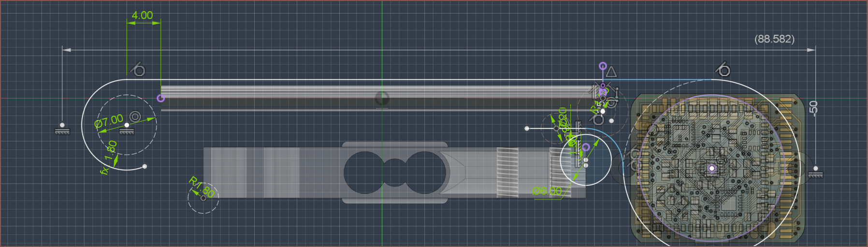868x247 pixels.
Task: Select the dark origin point on green axis
Action: point(382,99)
